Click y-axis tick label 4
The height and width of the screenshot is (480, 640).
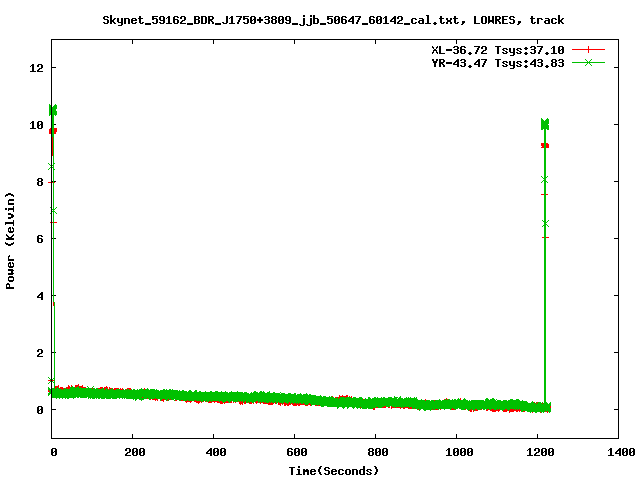click(40, 296)
